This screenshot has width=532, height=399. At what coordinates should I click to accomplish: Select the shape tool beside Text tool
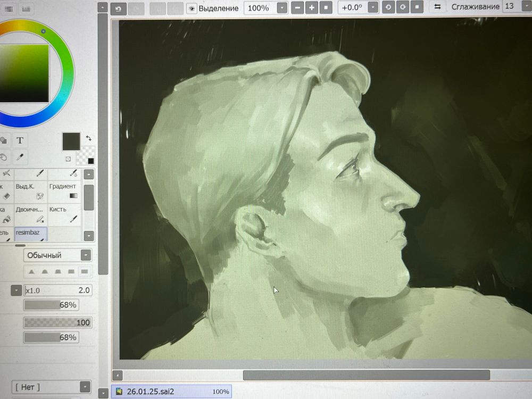(4, 140)
